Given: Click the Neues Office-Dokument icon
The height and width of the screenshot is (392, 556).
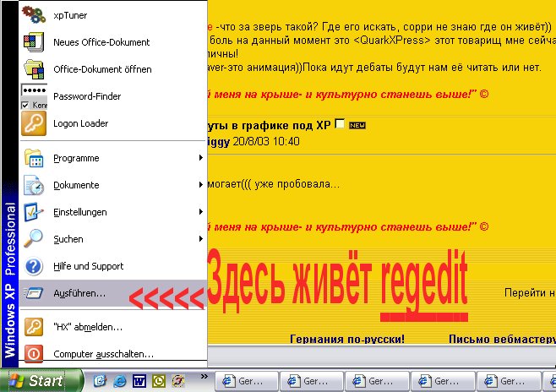Looking at the screenshot, I should [34, 42].
